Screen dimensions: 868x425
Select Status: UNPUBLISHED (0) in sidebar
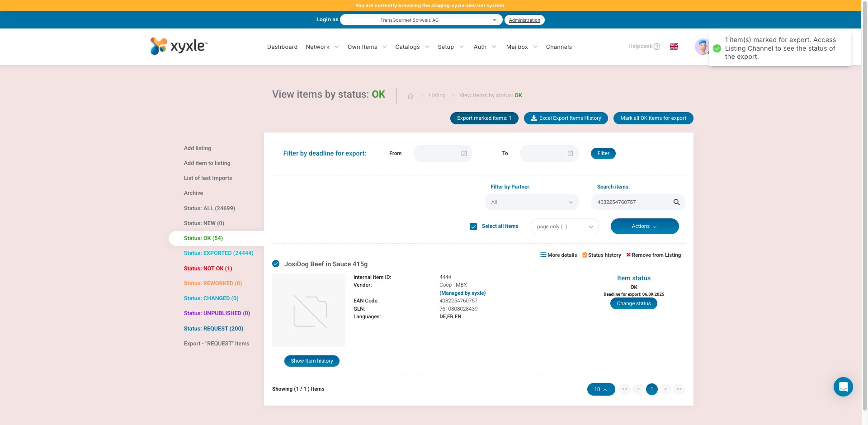pos(217,313)
